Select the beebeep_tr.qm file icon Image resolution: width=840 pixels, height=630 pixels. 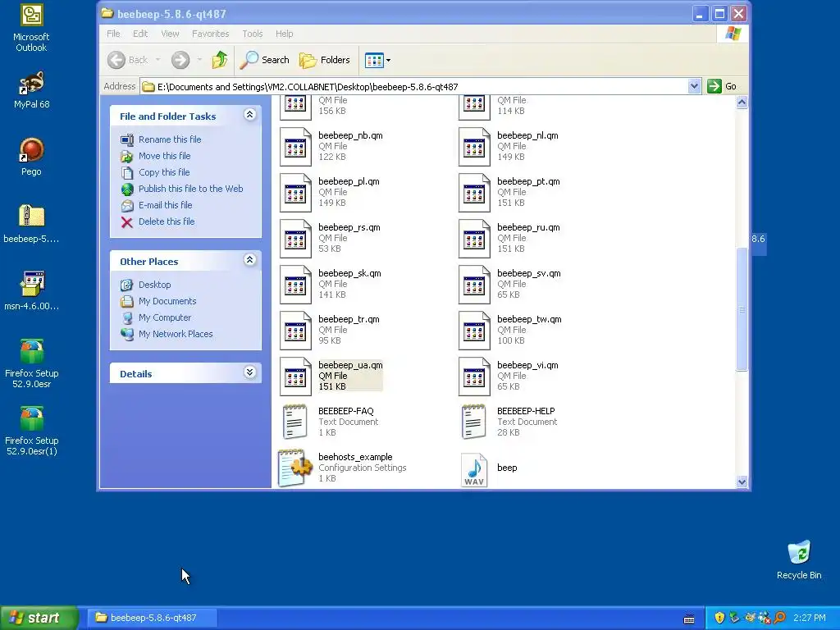pyautogui.click(x=295, y=331)
